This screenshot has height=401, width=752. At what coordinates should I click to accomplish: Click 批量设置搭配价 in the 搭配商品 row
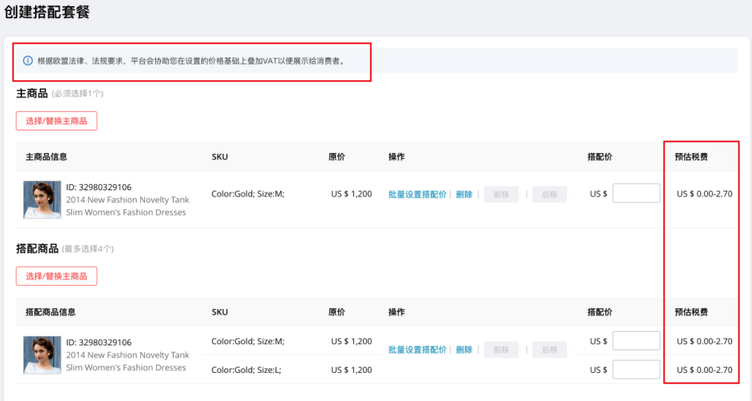417,350
